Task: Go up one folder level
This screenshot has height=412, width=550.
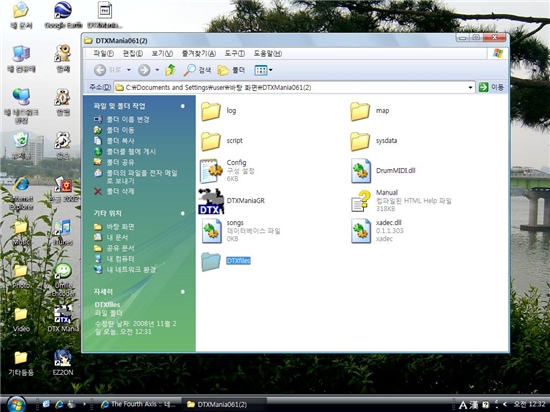Action: pos(170,70)
